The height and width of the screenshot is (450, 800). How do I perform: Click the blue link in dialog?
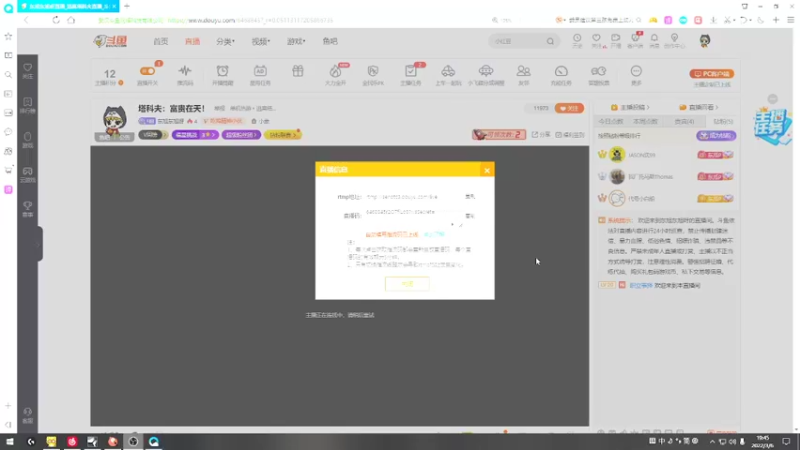(x=434, y=234)
